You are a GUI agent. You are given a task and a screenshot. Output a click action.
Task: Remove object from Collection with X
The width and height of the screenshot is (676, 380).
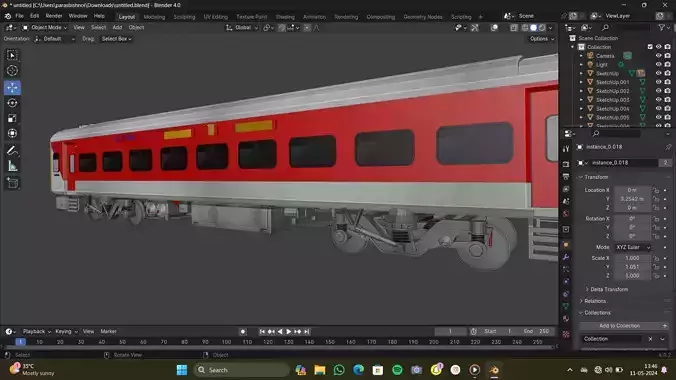pos(650,339)
